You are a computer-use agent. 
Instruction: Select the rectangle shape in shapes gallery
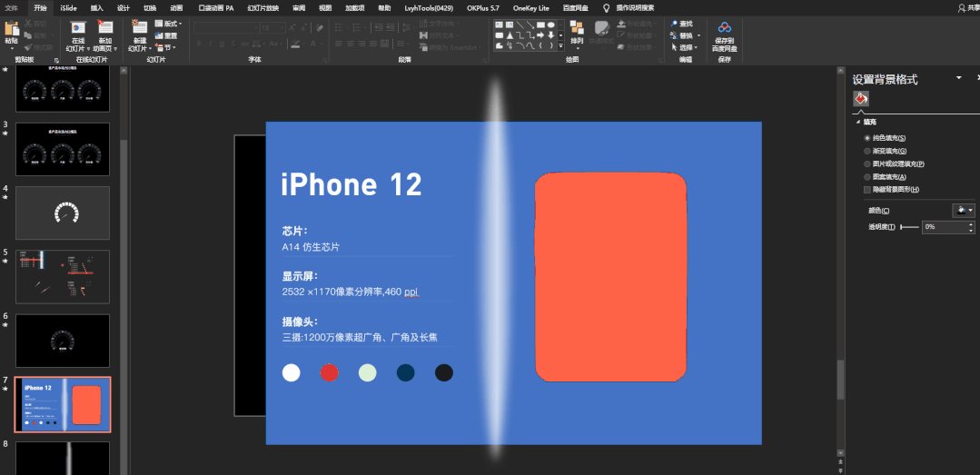[540, 25]
